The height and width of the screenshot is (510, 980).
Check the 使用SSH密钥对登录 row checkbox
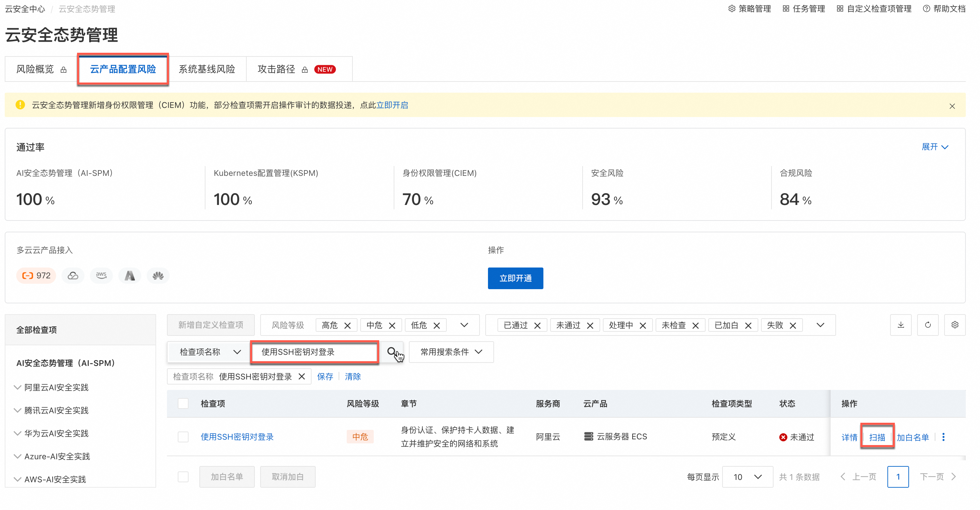tap(183, 437)
